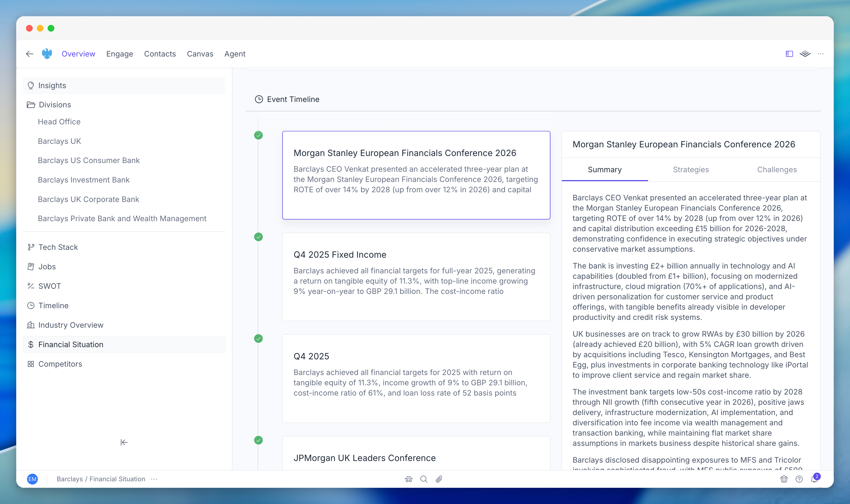Open the Jobs section label
Image resolution: width=850 pixels, height=504 pixels.
(x=47, y=266)
